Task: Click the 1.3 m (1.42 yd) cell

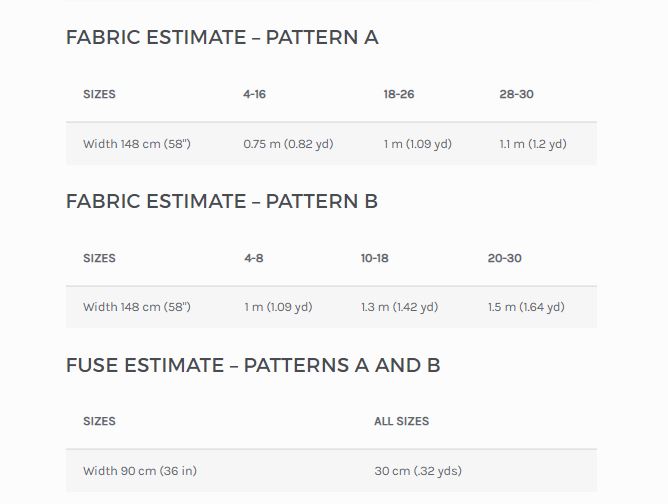Action: tap(400, 307)
